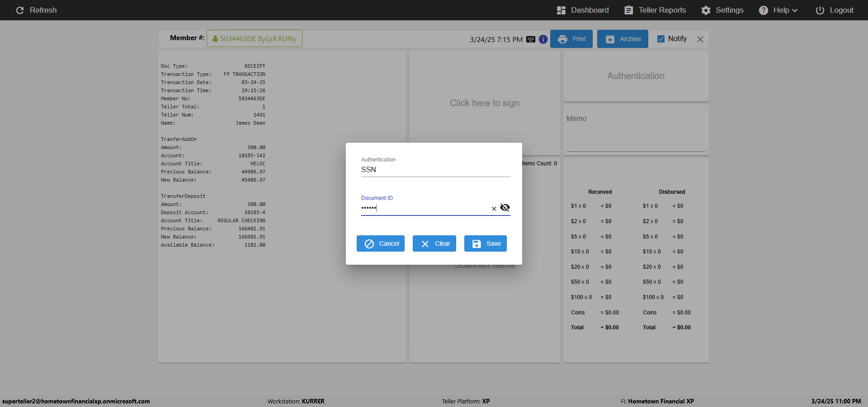Click the 'Member #:' label

[x=187, y=38]
